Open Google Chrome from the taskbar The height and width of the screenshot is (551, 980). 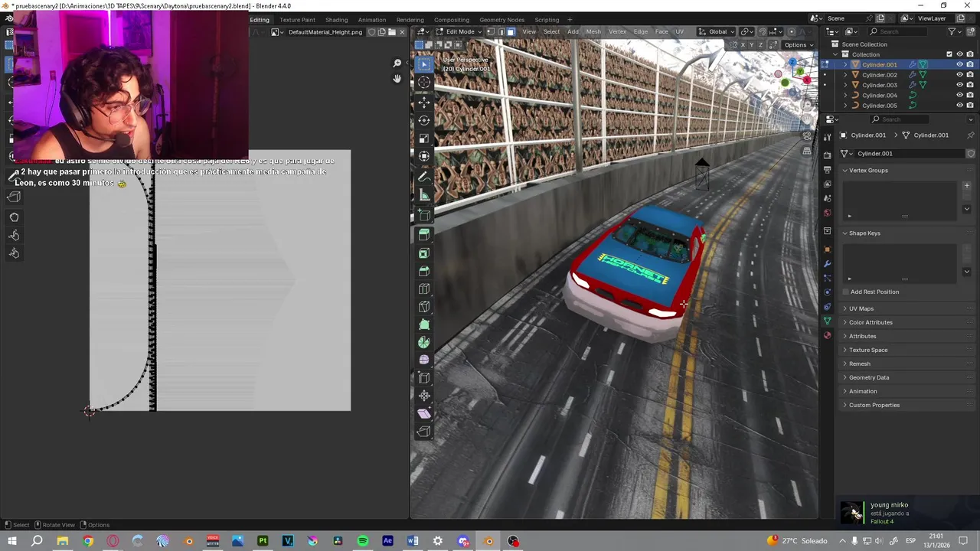(88, 541)
